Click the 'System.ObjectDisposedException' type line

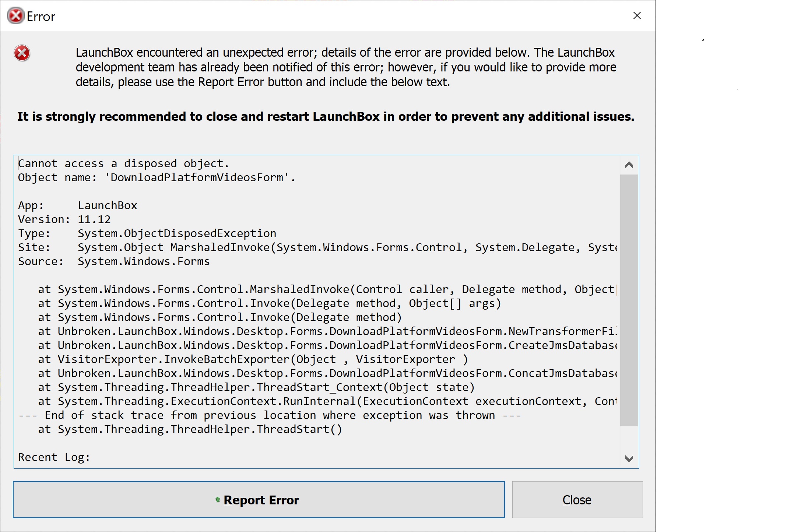pos(177,233)
